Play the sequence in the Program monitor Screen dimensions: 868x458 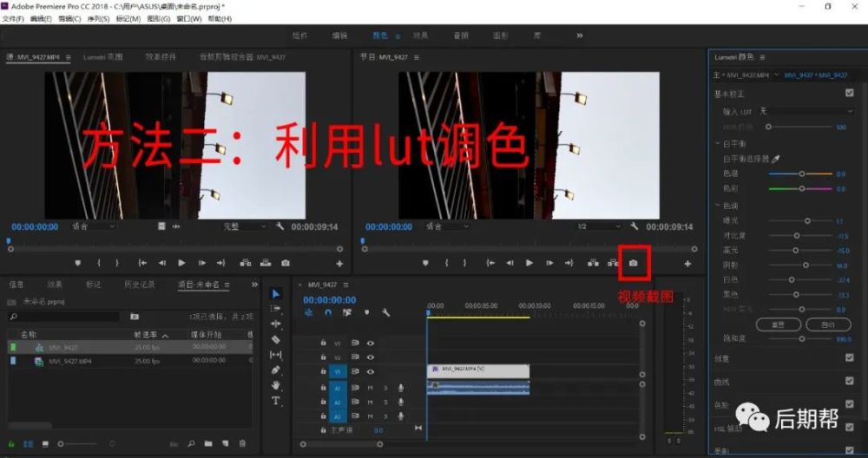[529, 264]
